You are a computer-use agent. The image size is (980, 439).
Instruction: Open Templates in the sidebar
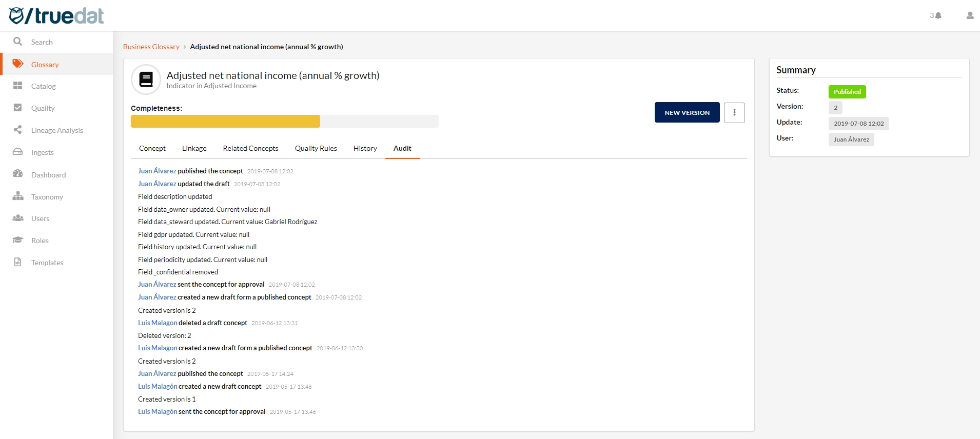(x=47, y=263)
